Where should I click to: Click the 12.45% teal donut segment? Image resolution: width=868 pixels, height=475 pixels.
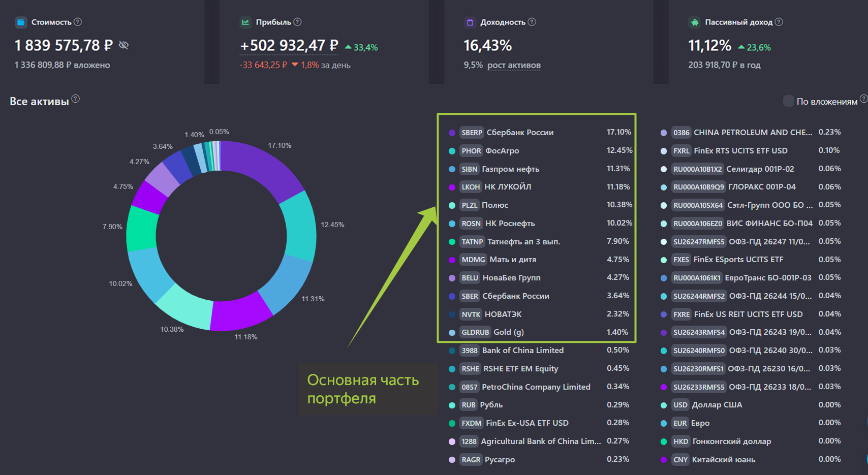pyautogui.click(x=299, y=227)
